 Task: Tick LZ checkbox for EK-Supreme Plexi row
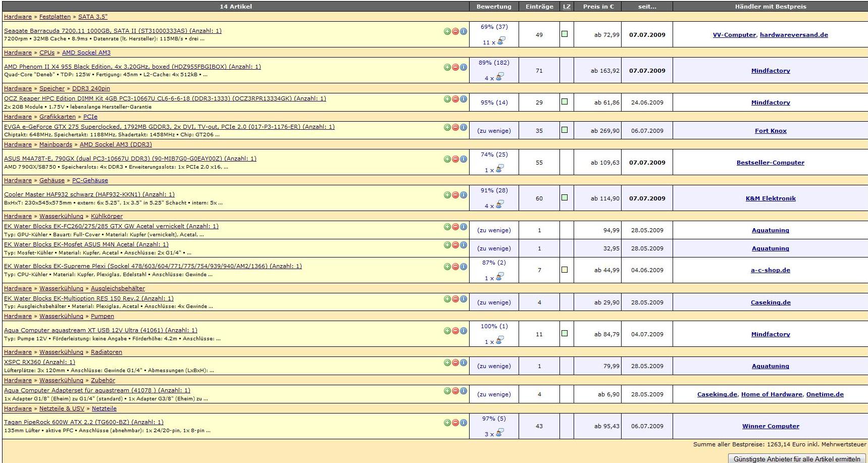click(x=565, y=270)
